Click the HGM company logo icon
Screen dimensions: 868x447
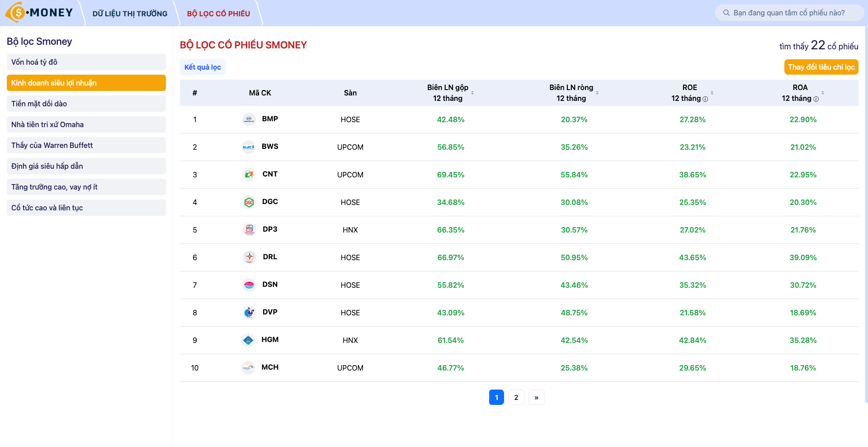[x=249, y=340]
